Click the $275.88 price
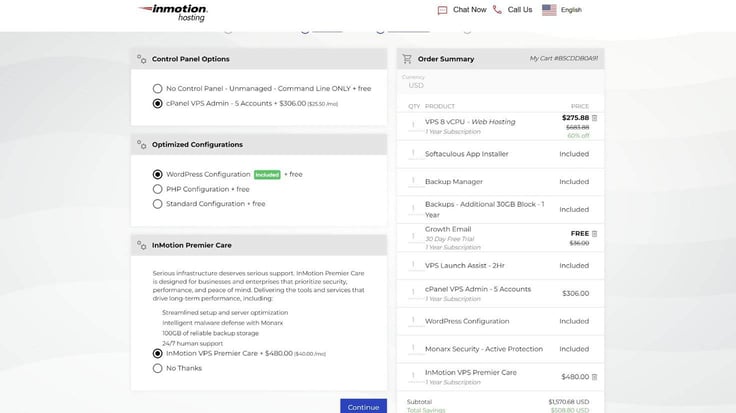Viewport: 736px width, 413px height. (575, 118)
